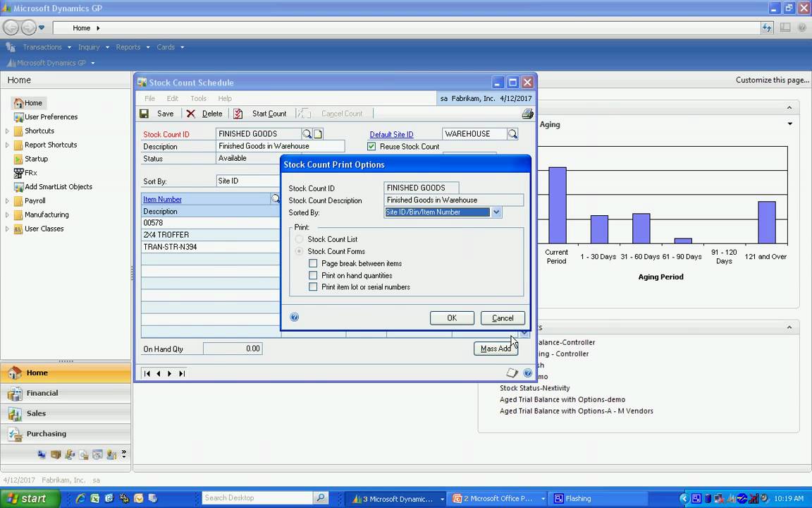The height and width of the screenshot is (508, 812).
Task: Open the Sorted By dropdown
Action: (496, 212)
